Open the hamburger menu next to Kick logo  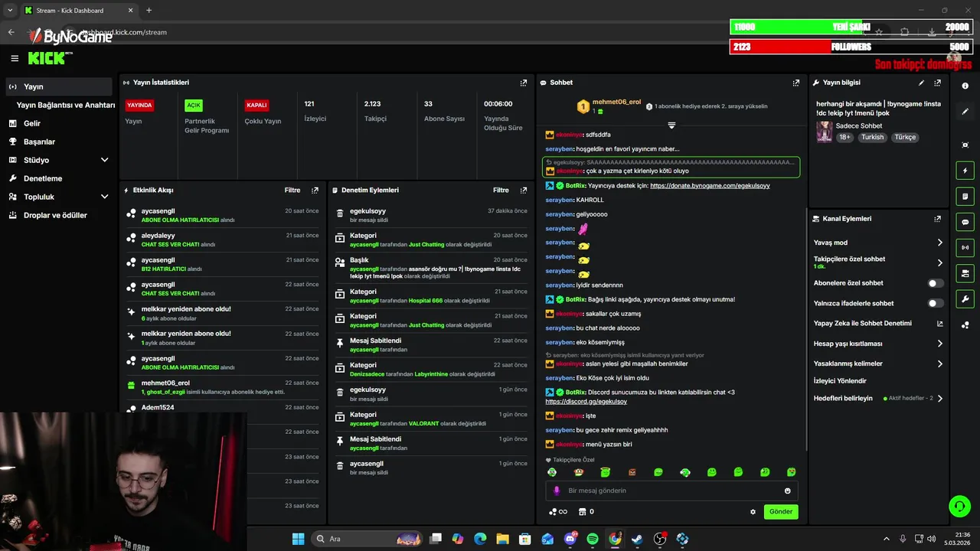15,58
